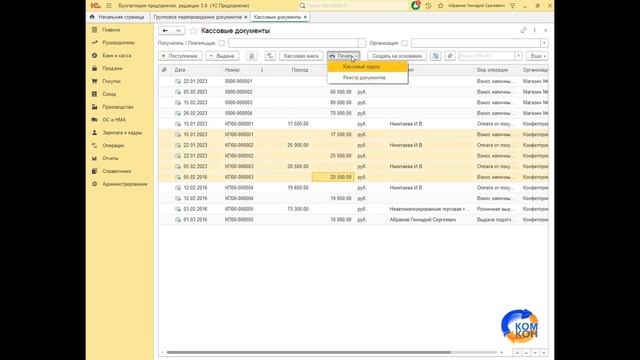Viewport: 640px width, 360px height.
Task: Click the Организация filter input field
Action: [x=476, y=43]
